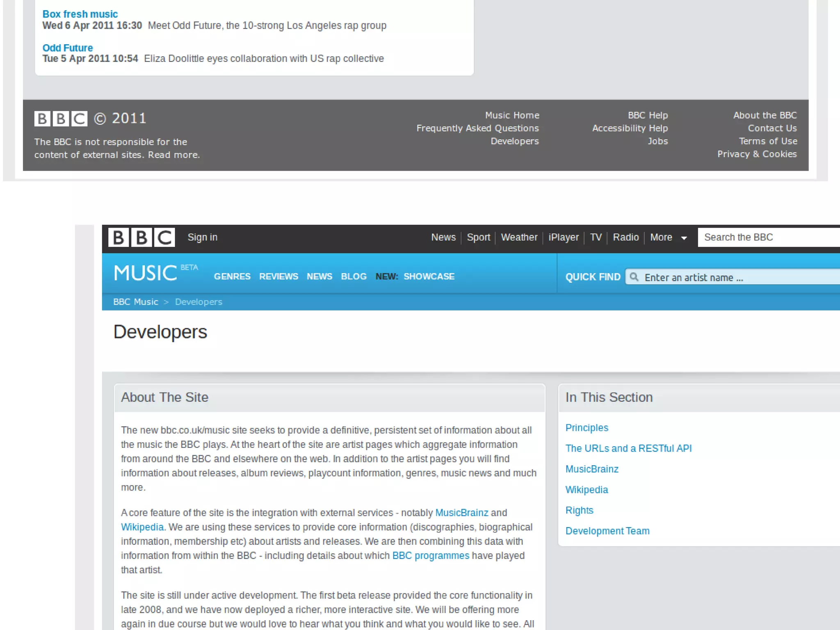840x630 pixels.
Task: Click the Developers breadcrumb item
Action: click(x=199, y=302)
